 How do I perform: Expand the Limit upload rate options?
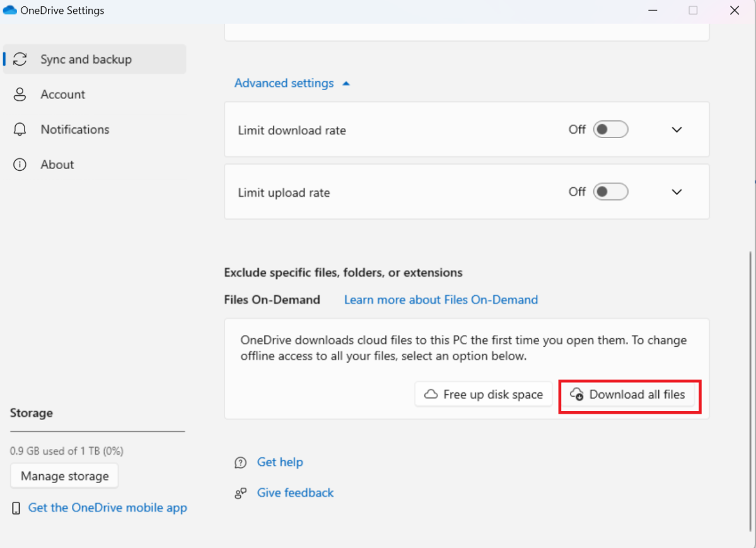click(677, 192)
